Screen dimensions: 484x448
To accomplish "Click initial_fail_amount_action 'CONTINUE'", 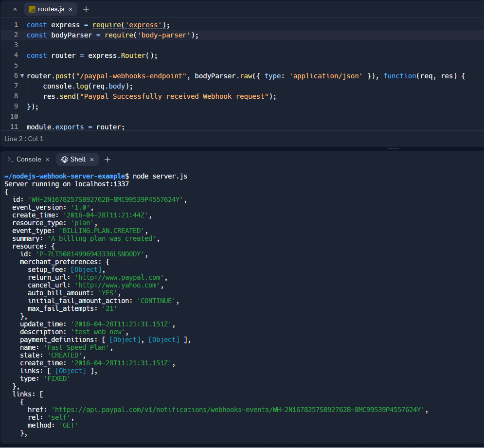I will (156, 301).
